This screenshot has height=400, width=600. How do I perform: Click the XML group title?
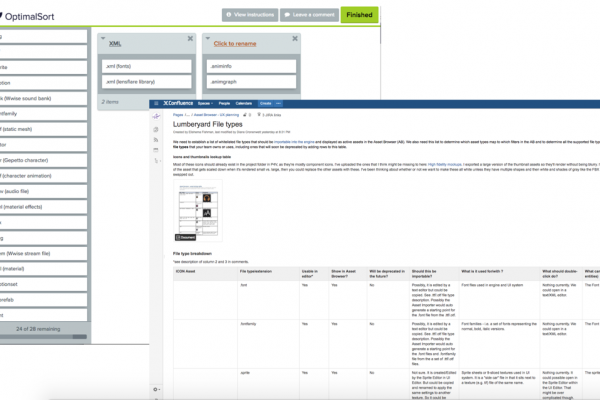(x=115, y=44)
